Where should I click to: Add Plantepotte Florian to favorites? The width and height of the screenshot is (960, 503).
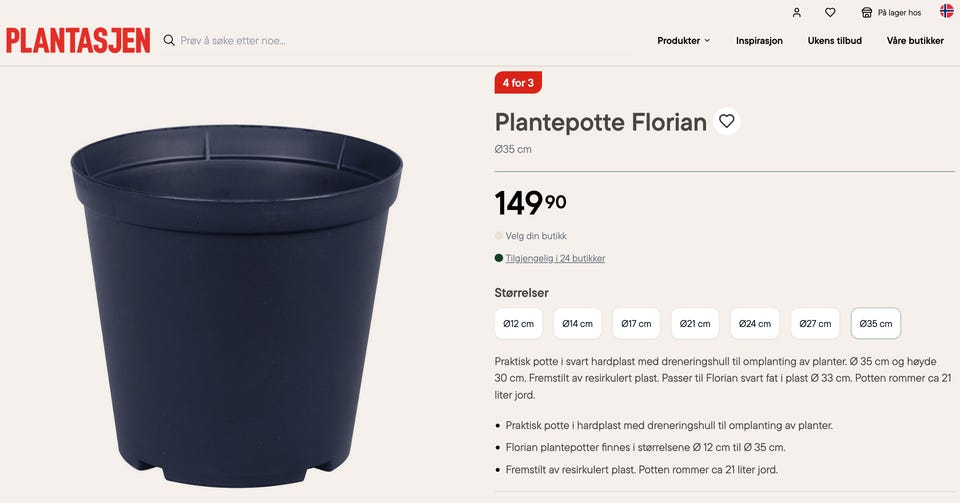tap(727, 121)
